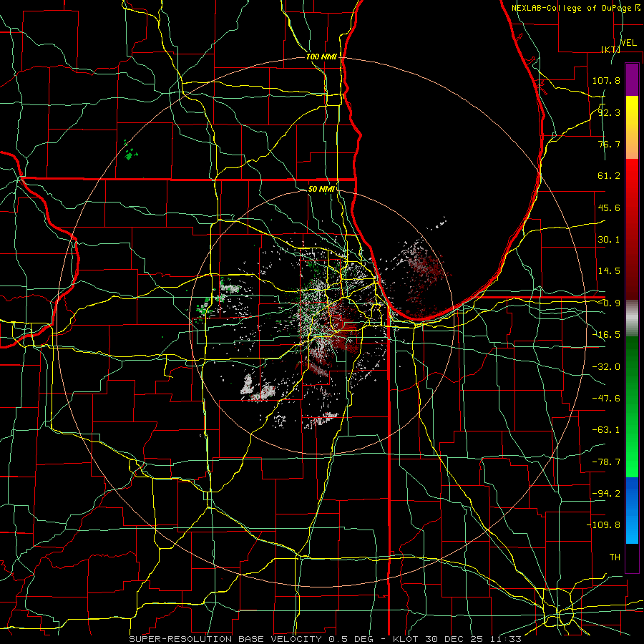Click the "VEL" legend title
This screenshot has height=644, width=644.
tap(628, 43)
